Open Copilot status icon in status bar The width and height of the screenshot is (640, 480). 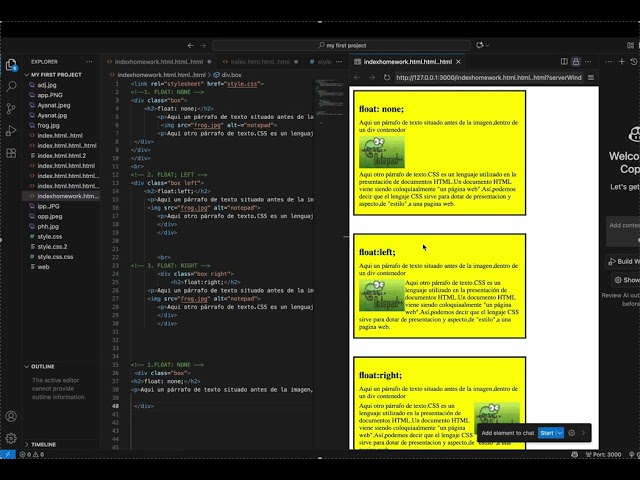574,454
